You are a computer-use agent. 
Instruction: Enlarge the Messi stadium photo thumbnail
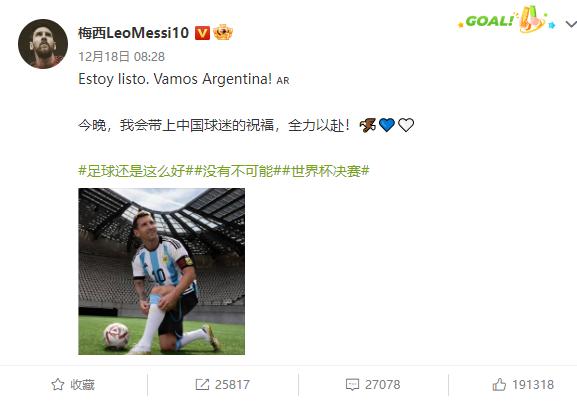[162, 272]
